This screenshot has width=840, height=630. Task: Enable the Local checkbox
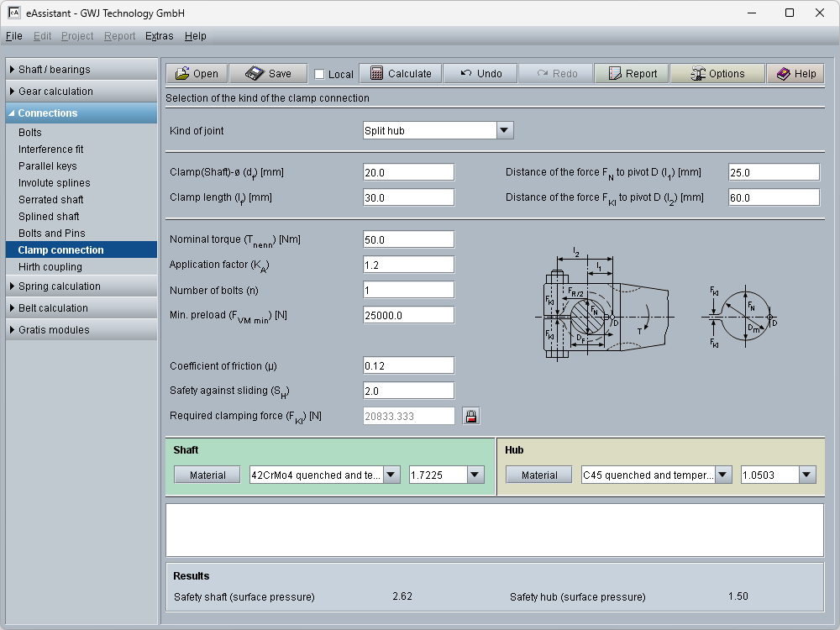pos(320,74)
